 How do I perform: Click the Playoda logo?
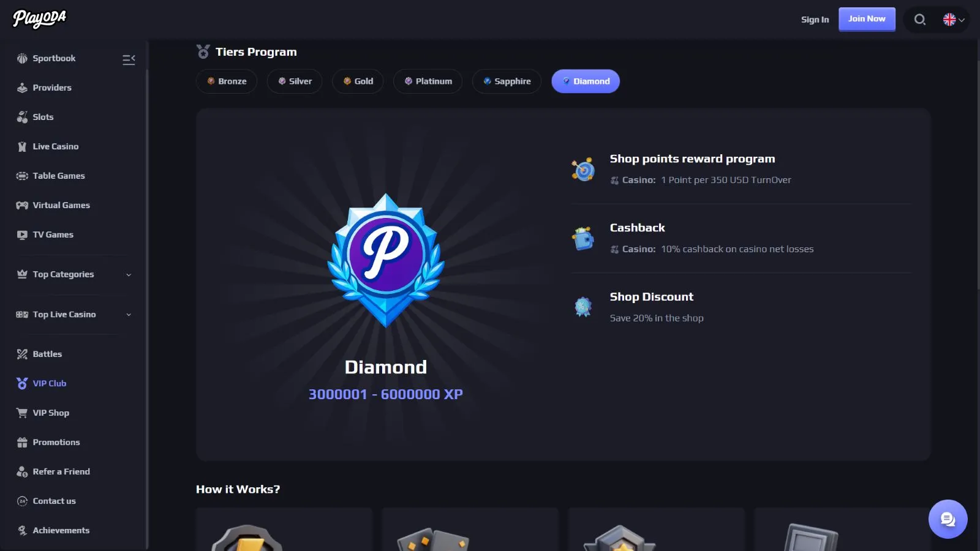coord(40,19)
